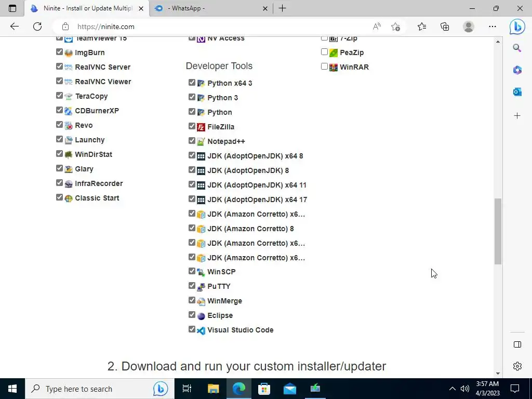The height and width of the screenshot is (399, 532).
Task: Click the Python x64 3 icon
Action: [201, 84]
